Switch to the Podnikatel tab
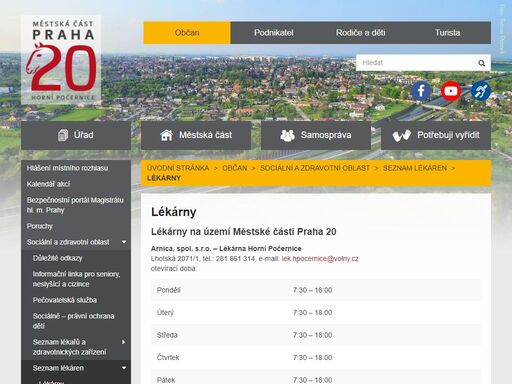The height and width of the screenshot is (384, 512). 274,33
